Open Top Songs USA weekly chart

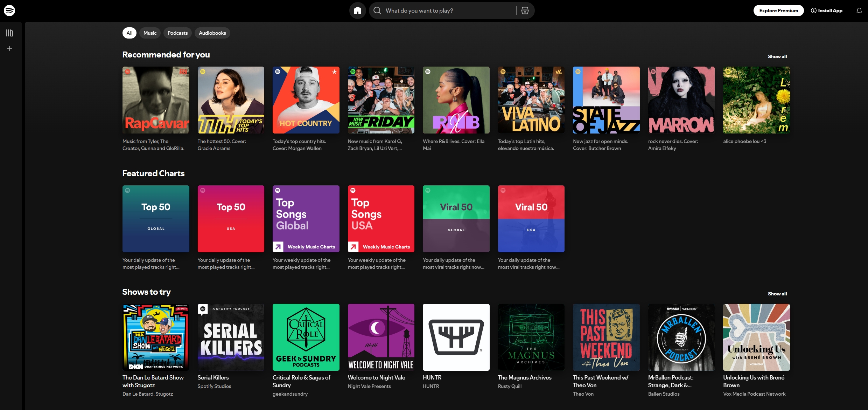pos(381,219)
